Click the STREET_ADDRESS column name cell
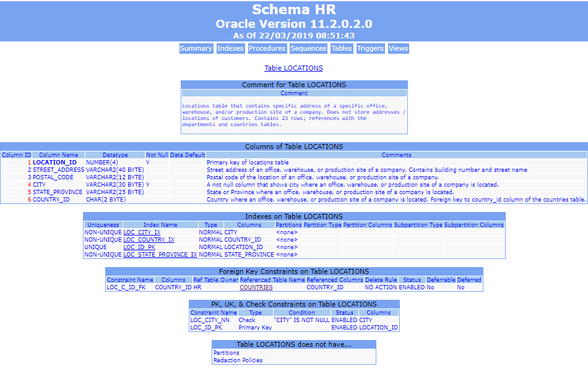Viewport: 588px width, 374px height. point(58,170)
